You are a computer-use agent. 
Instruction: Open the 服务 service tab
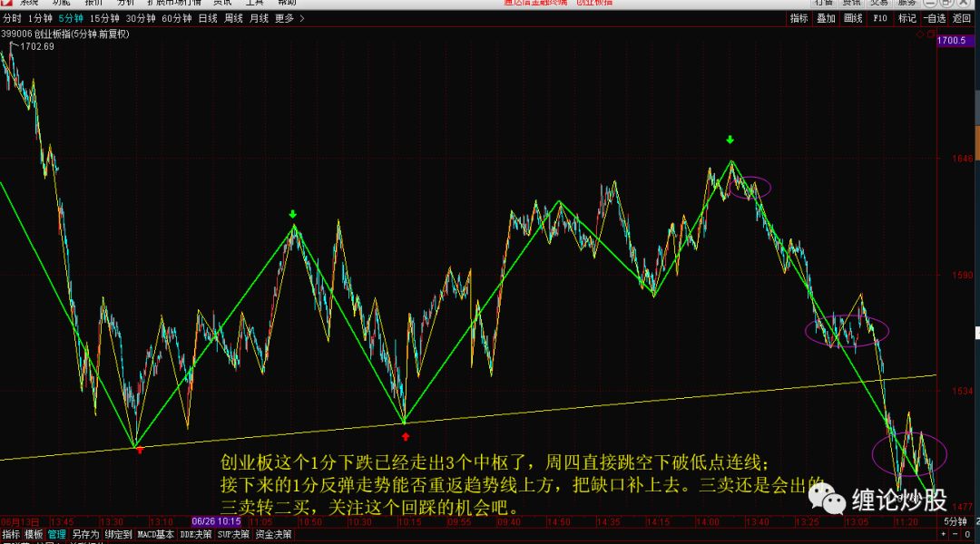coord(906,3)
